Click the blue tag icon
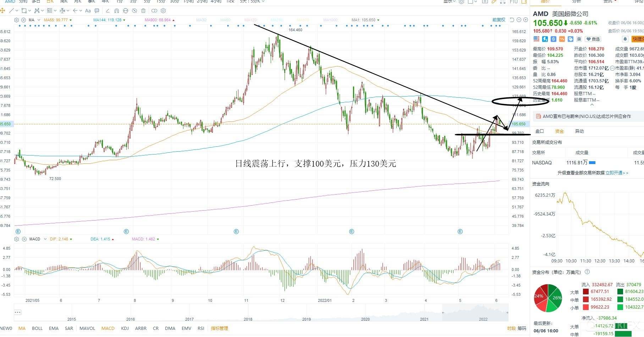Screen dimensions: 644x337 571,39
